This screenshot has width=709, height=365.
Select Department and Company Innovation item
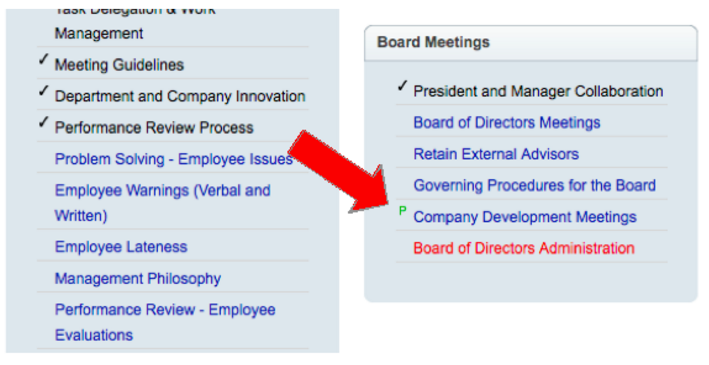pyautogui.click(x=180, y=96)
